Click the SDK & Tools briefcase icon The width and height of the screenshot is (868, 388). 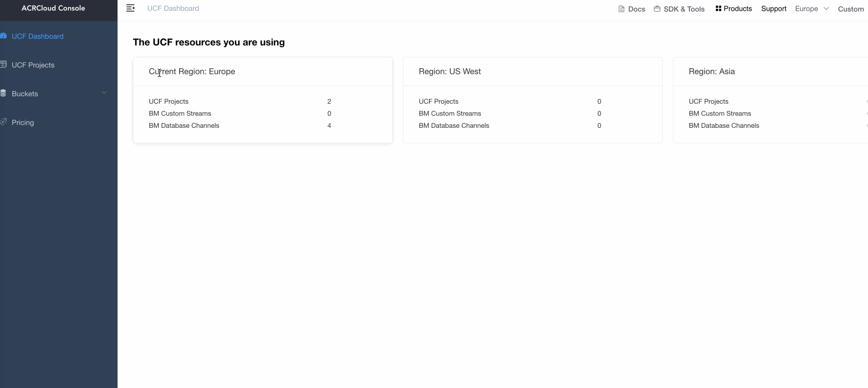[x=657, y=9]
